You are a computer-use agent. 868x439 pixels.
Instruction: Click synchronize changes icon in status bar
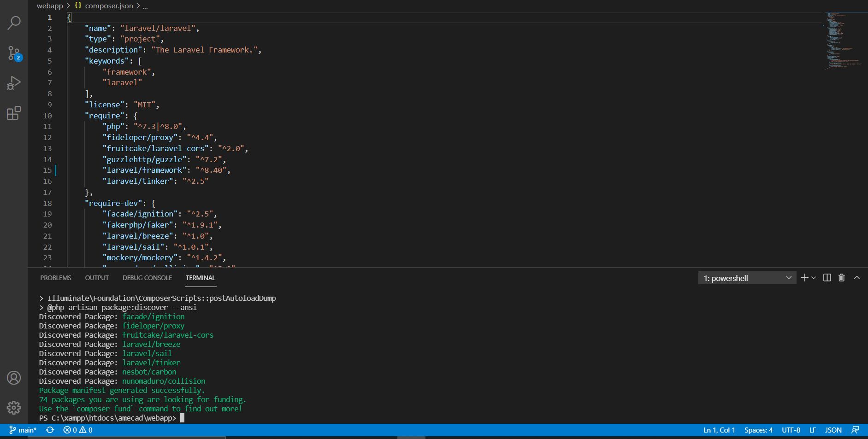pos(50,430)
